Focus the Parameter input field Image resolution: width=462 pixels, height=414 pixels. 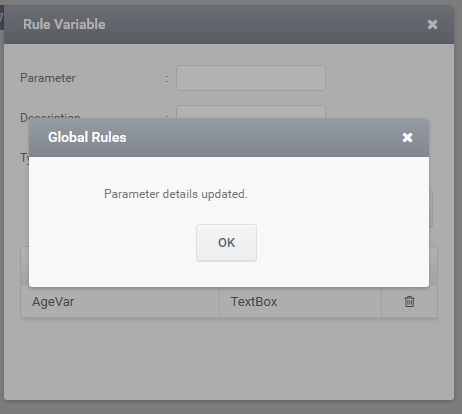(251, 78)
